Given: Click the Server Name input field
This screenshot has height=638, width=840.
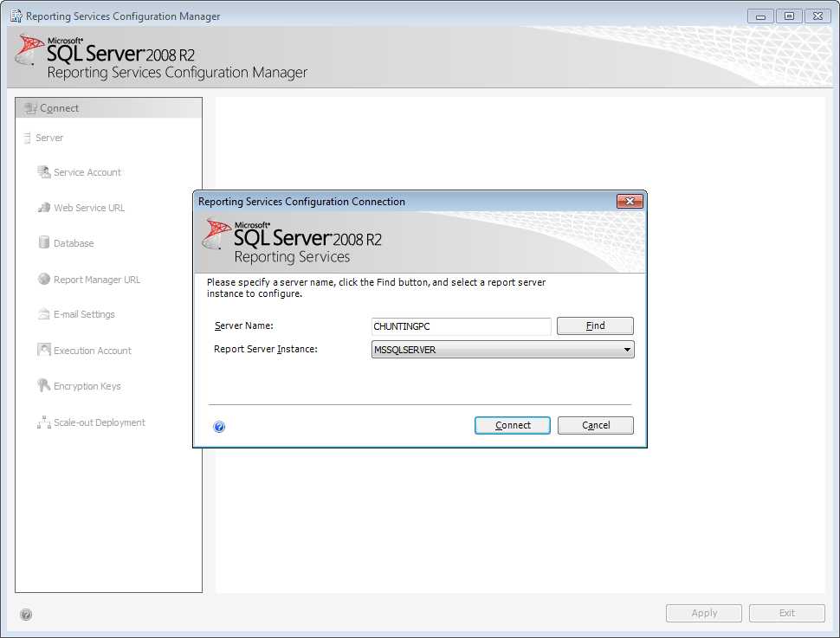Looking at the screenshot, I should [462, 326].
